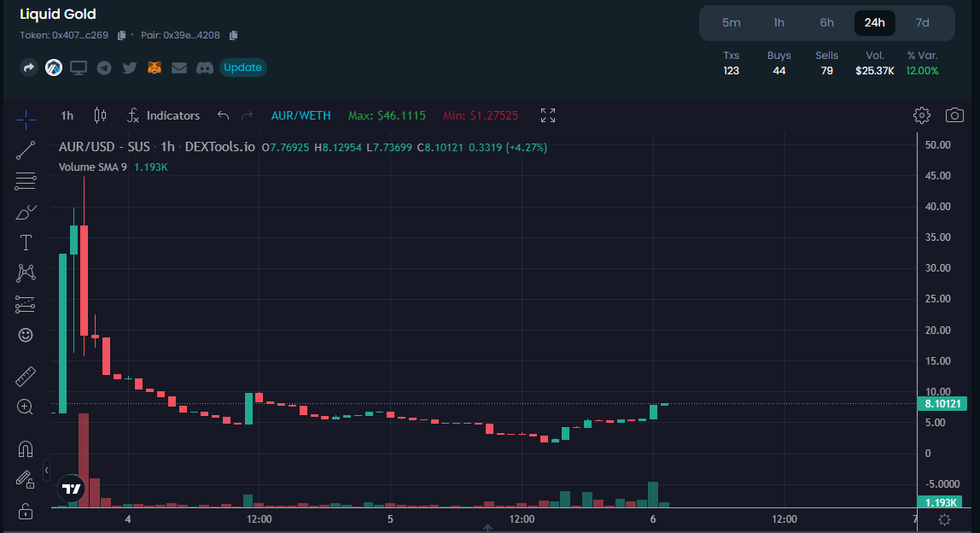Open the project website monitor icon
This screenshot has height=533, width=980.
[79, 67]
